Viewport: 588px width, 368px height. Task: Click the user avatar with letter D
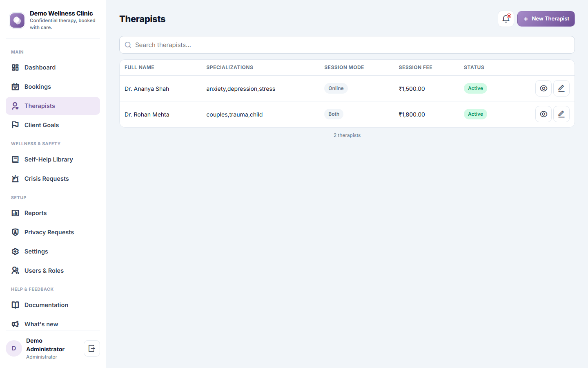click(14, 348)
